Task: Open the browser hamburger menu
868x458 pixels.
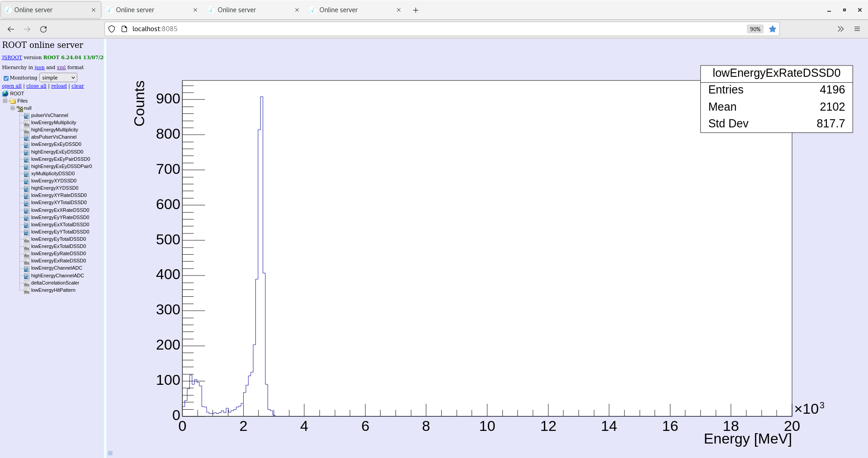Action: point(857,29)
